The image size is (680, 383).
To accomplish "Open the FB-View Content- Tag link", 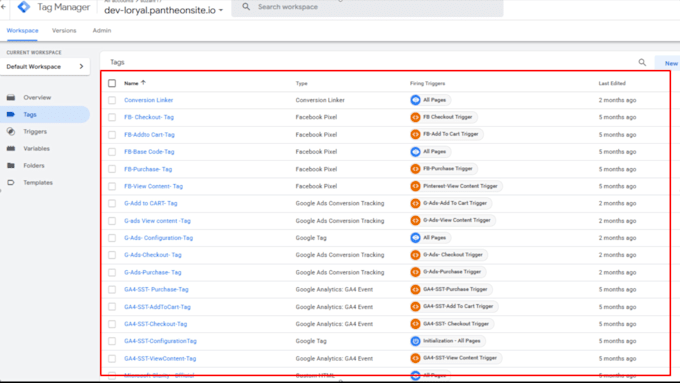I will (154, 186).
